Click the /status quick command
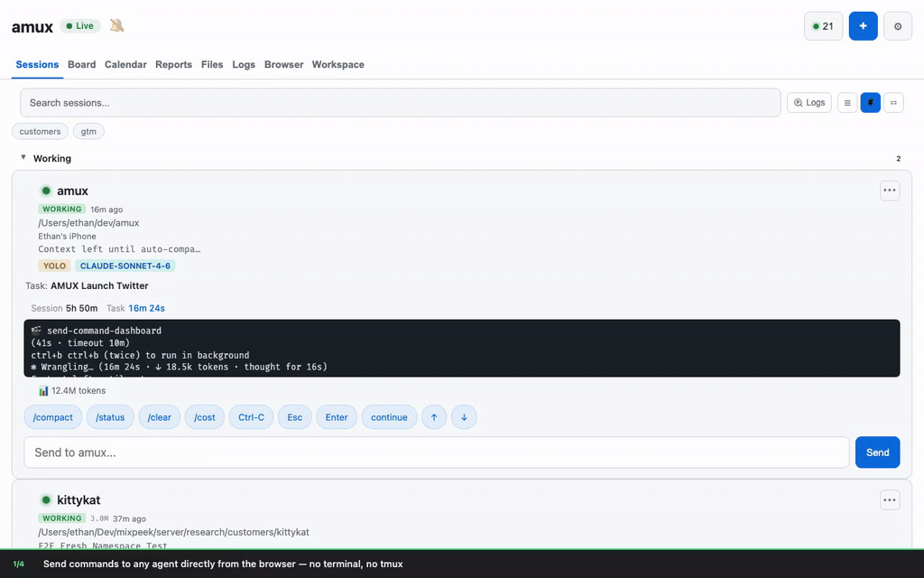The image size is (924, 578). tap(110, 417)
